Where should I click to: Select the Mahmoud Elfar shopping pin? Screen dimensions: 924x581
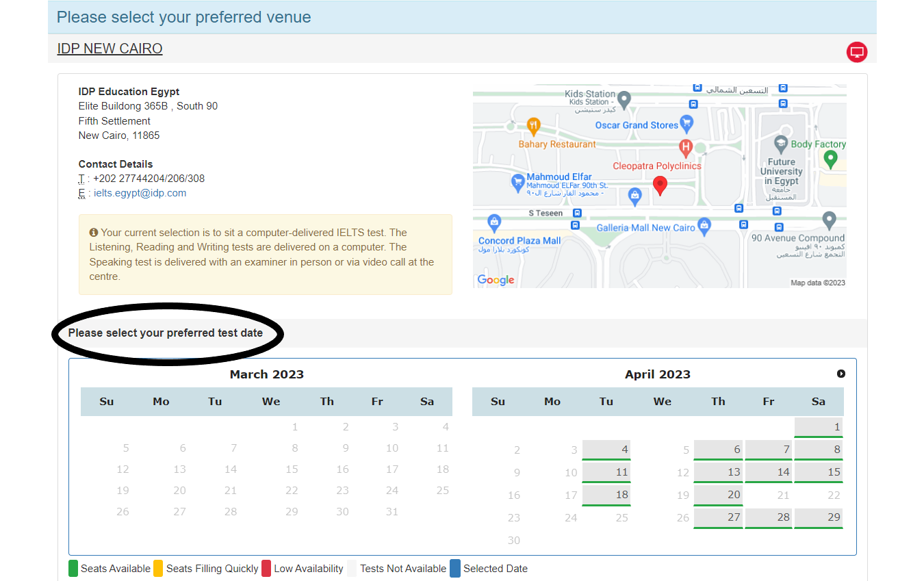point(518,183)
